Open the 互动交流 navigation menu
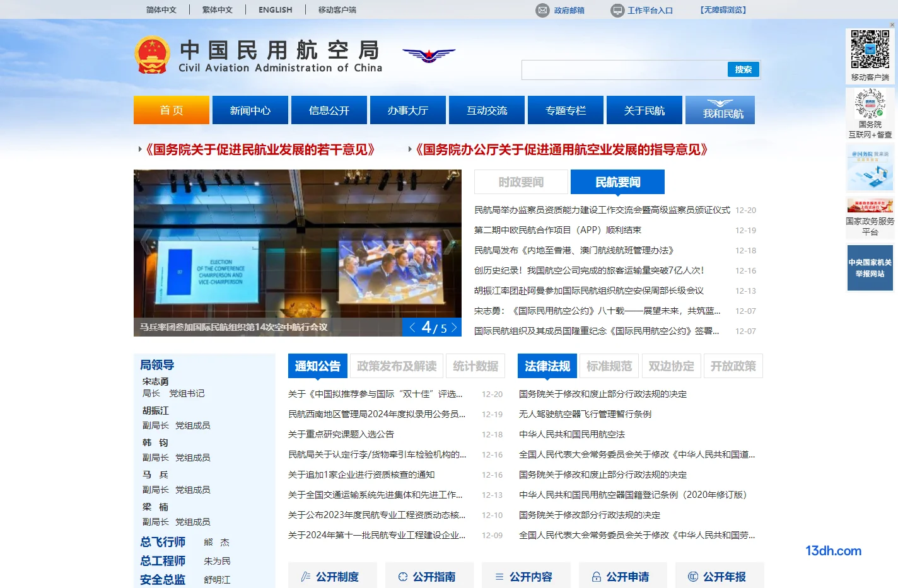The height and width of the screenshot is (588, 898). click(487, 110)
